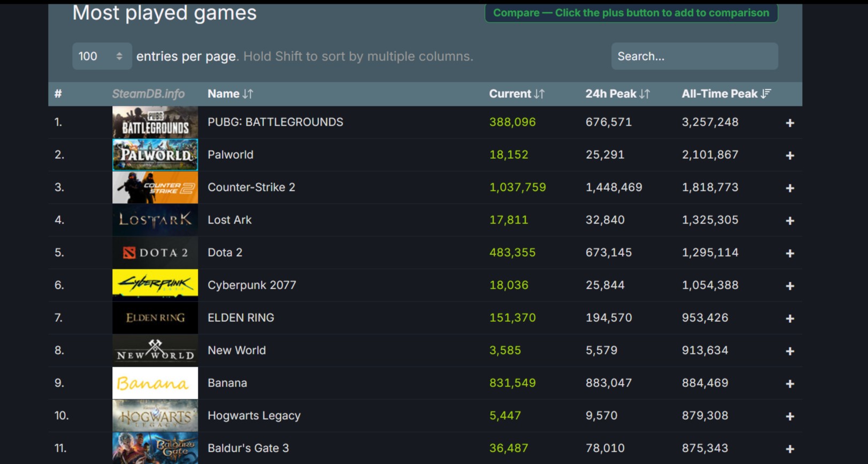Click all-time peak value 875,343

point(705,448)
